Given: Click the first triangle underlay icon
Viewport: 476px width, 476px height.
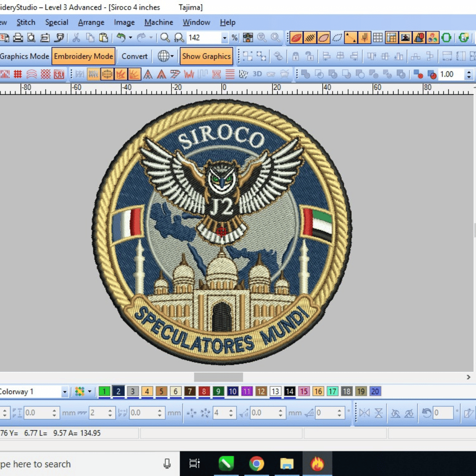Looking at the screenshot, I should 148,74.
